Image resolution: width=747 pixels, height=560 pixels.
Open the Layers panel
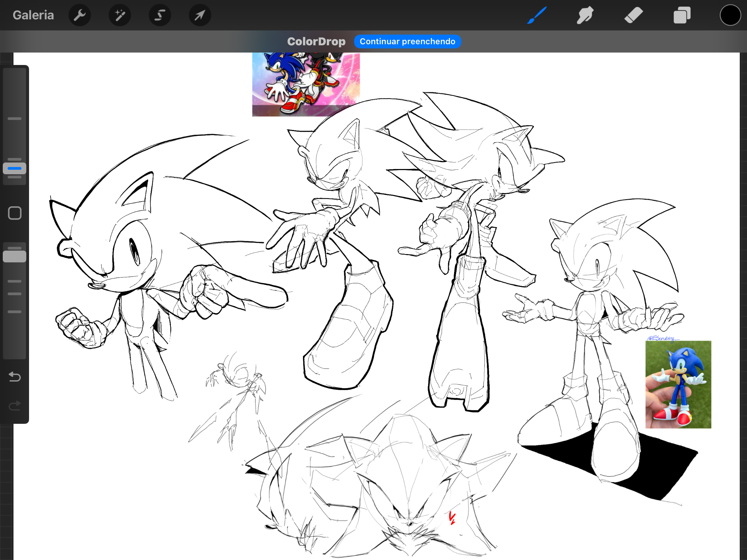pos(682,15)
